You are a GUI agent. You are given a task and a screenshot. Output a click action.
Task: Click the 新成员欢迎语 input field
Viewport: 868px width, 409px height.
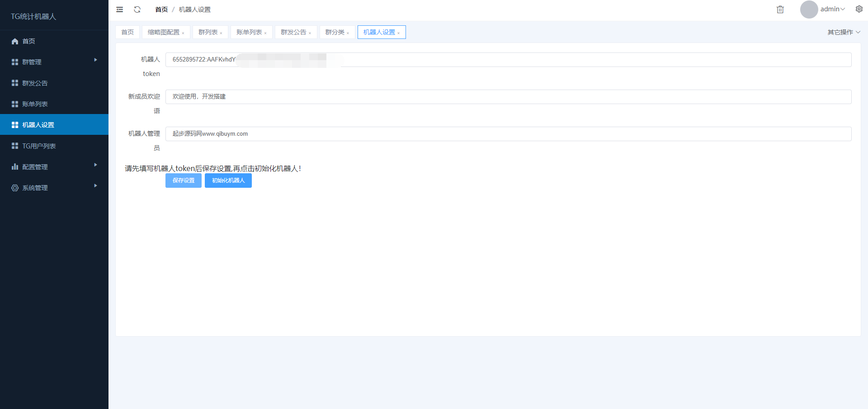point(508,97)
